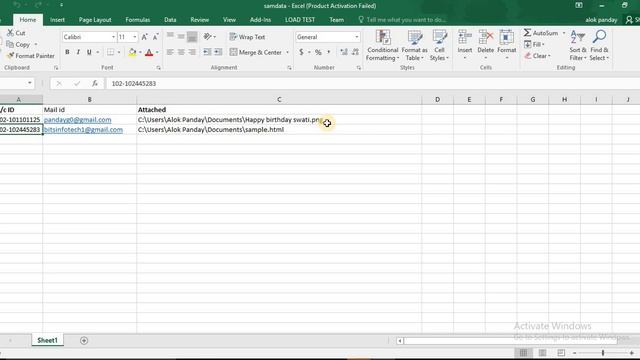Viewport: 640px width, 360px height.
Task: Apply Percent Style format
Action: coord(318,52)
